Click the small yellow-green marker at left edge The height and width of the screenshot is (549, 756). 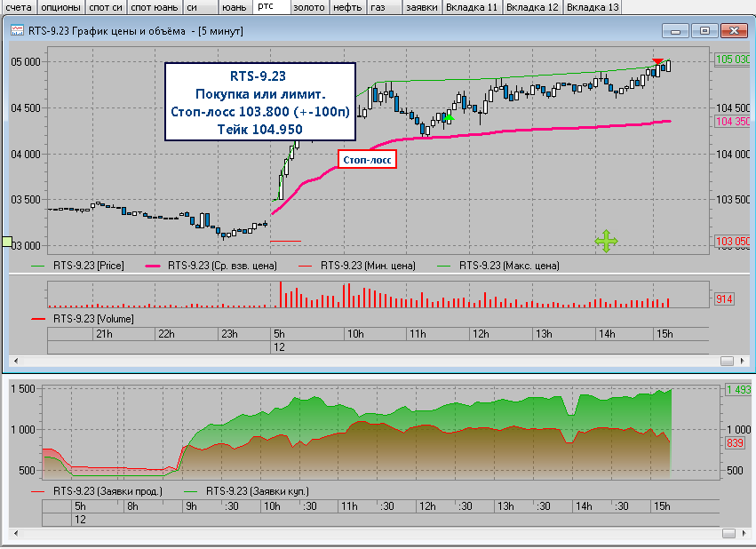[6, 242]
